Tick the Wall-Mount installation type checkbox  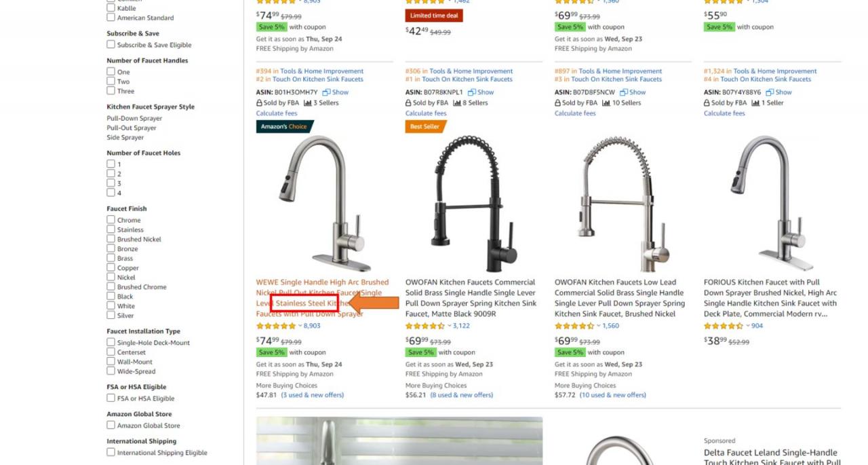(111, 362)
